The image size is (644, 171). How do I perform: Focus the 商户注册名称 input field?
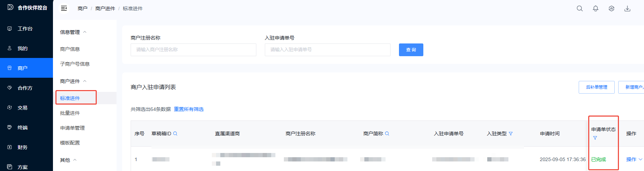[x=193, y=50]
